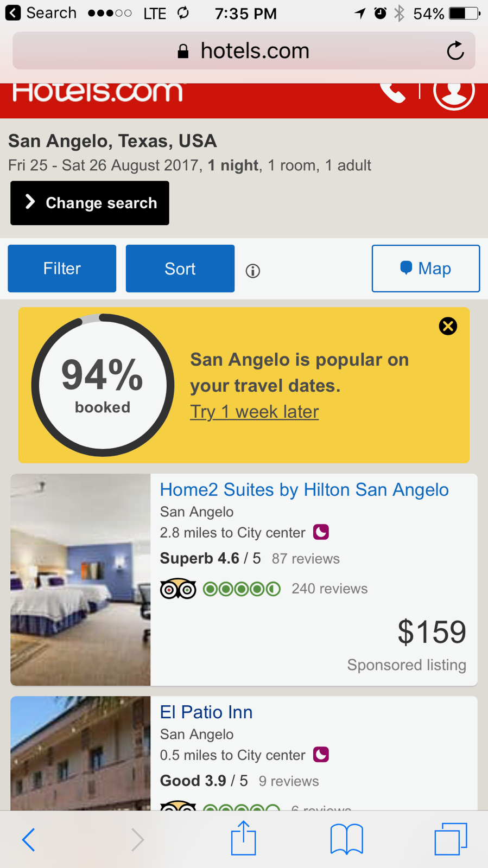The width and height of the screenshot is (488, 868).
Task: Switch to Map view
Action: coord(426,269)
